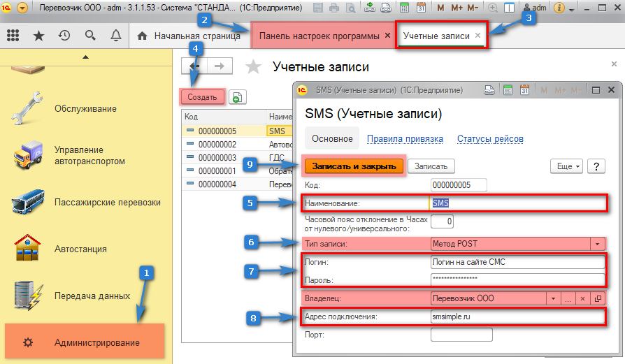This screenshot has width=625, height=364.
Task: Open the calculator icon in main toolbar
Action: pyautogui.click(x=405, y=8)
